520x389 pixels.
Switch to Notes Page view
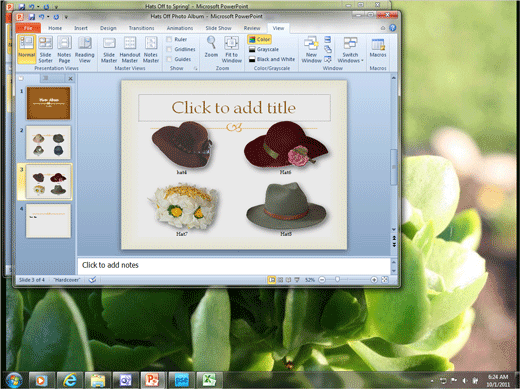click(64, 50)
